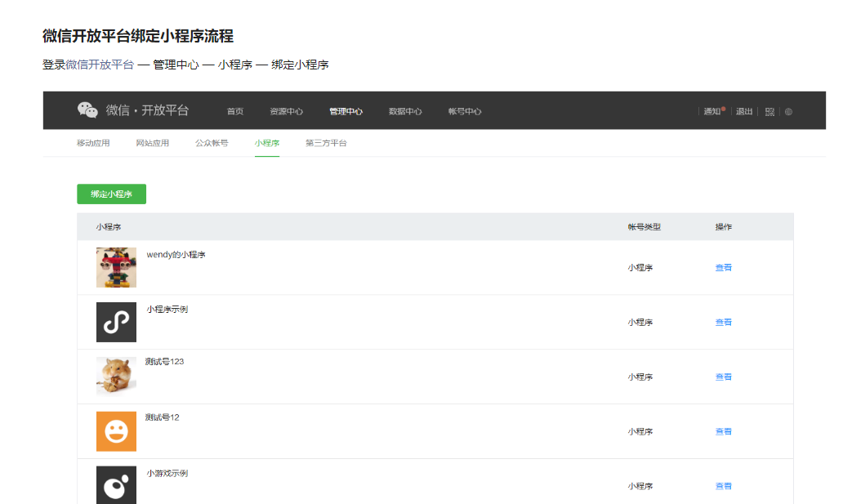Switch to 网站应用 tab

click(x=152, y=143)
